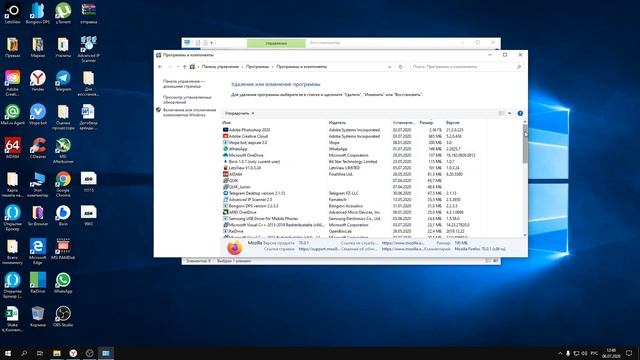The image size is (640, 360).
Task: Select the AIDA64 desktop icon
Action: (x=12, y=148)
